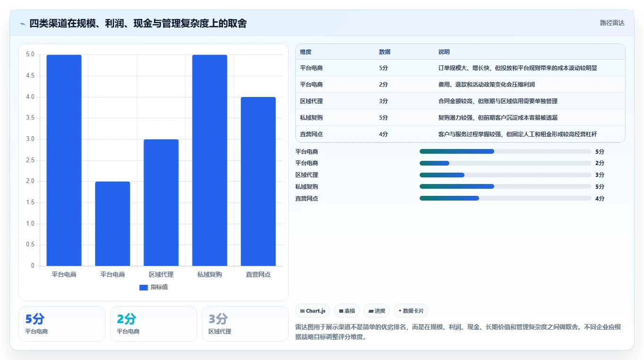Select the row describing 费用、退款和活动政策变化
The height and width of the screenshot is (360, 644).
(460, 85)
